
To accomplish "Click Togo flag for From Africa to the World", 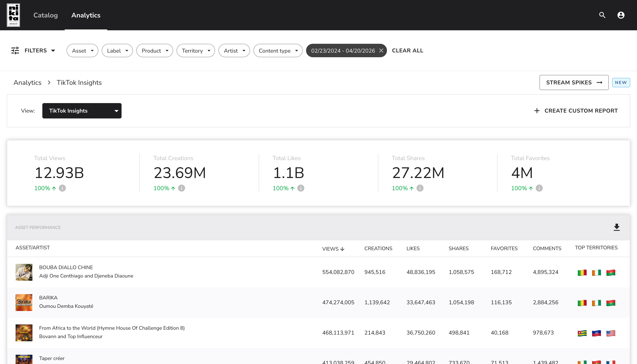I will click(x=582, y=333).
